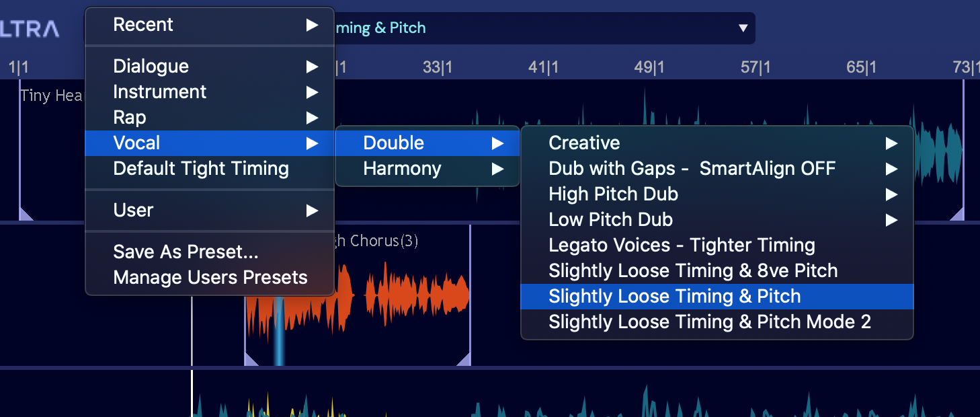Apply Slightly Loose Timing & Pitch preset

pos(675,296)
